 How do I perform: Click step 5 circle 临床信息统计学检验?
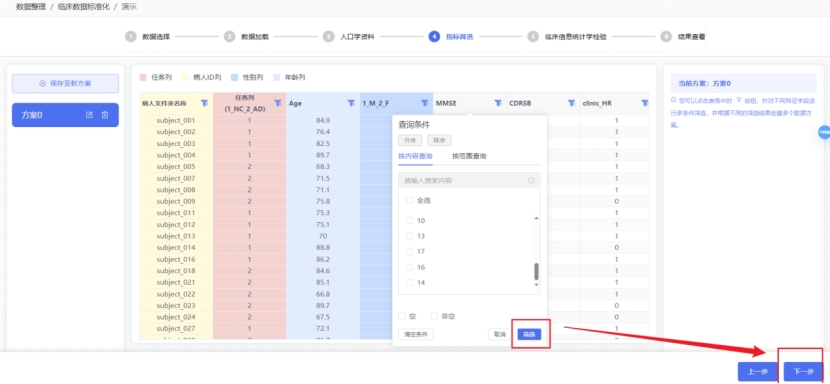533,37
